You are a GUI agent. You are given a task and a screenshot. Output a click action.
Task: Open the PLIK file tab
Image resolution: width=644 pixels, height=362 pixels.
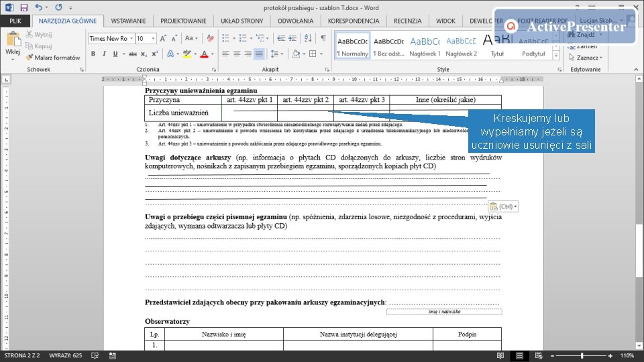coord(15,21)
